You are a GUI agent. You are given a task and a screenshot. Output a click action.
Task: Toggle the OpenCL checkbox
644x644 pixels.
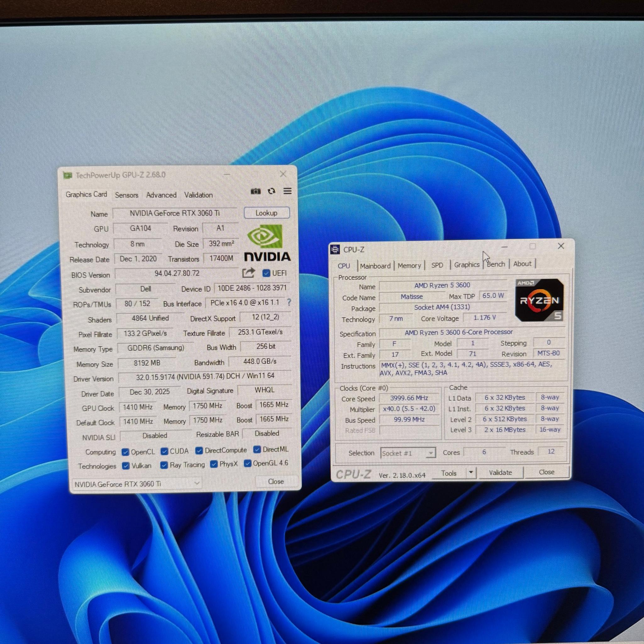tap(125, 452)
